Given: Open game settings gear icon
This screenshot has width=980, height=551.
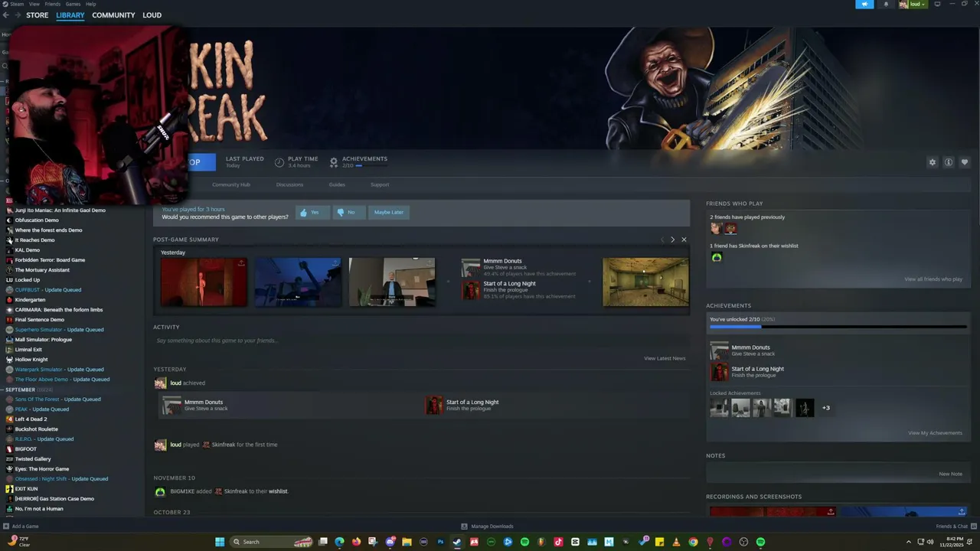Looking at the screenshot, I should 932,162.
